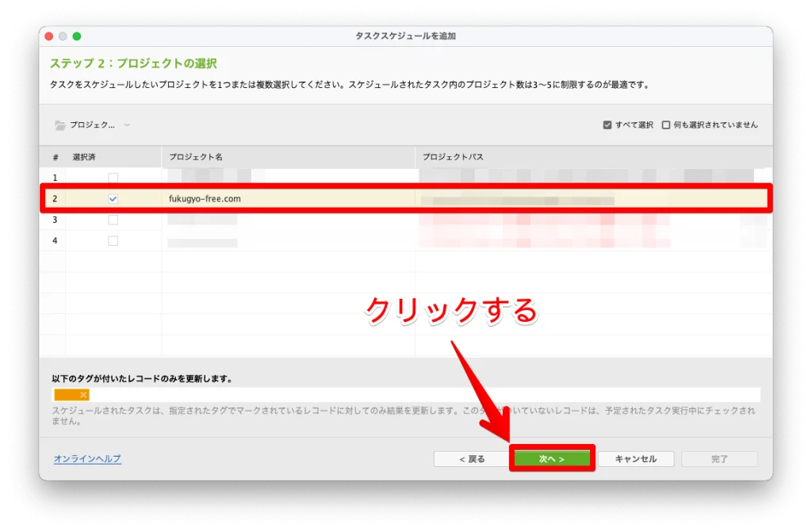Close the タスクスケジュールを追加 window
The height and width of the screenshot is (532, 812).
[x=49, y=36]
